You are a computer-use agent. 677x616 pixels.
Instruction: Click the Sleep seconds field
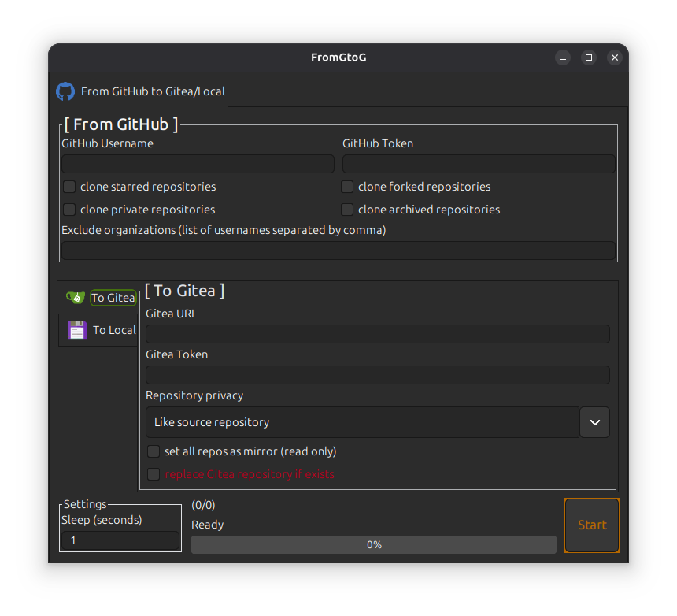(120, 540)
